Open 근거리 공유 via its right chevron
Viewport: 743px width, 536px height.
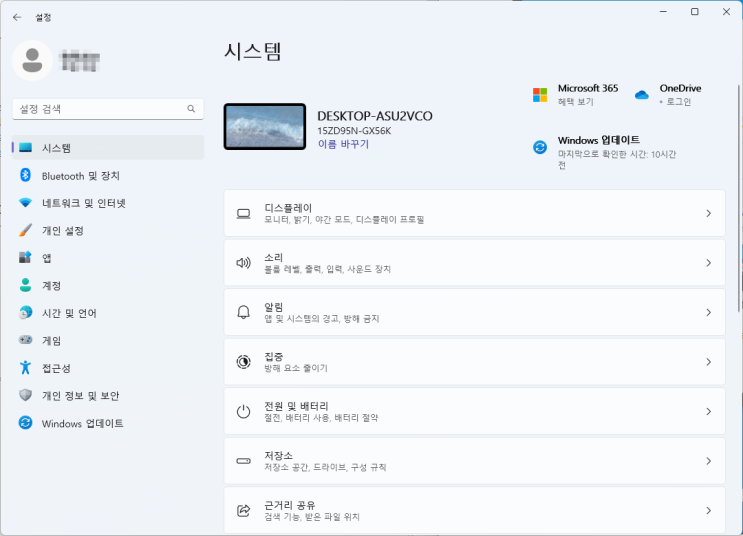(709, 510)
